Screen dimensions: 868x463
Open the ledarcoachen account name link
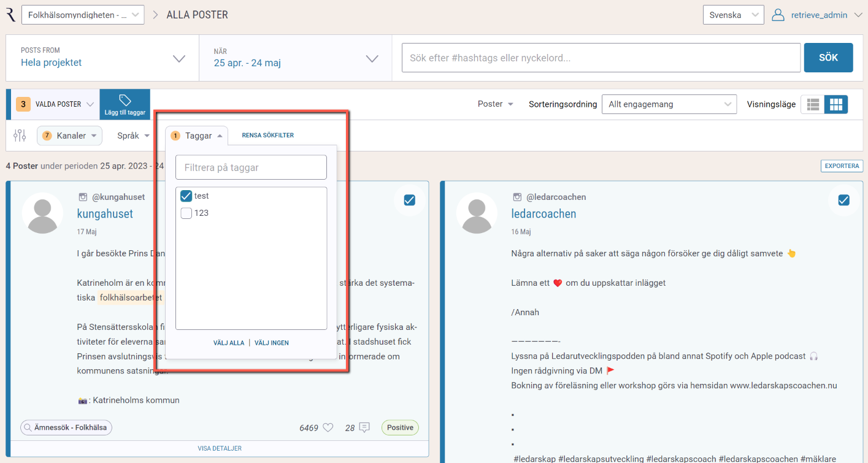click(543, 214)
